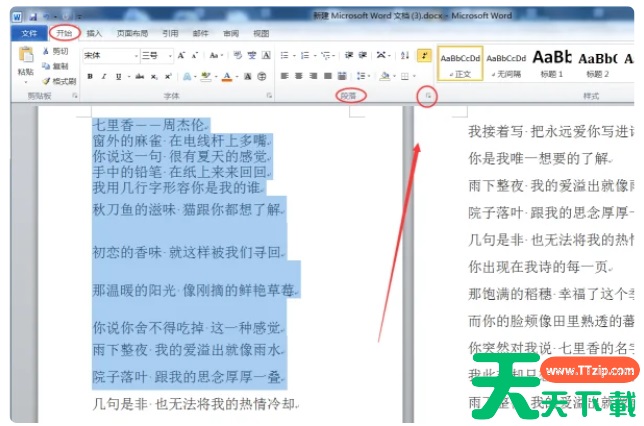Click 剪切 (Cut) button
The width and height of the screenshot is (644, 426).
pyautogui.click(x=56, y=51)
